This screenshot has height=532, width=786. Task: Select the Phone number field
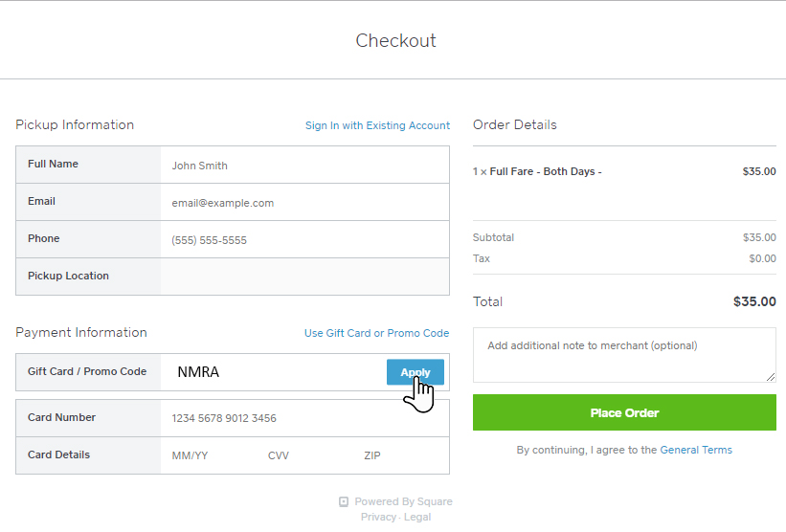(x=303, y=240)
